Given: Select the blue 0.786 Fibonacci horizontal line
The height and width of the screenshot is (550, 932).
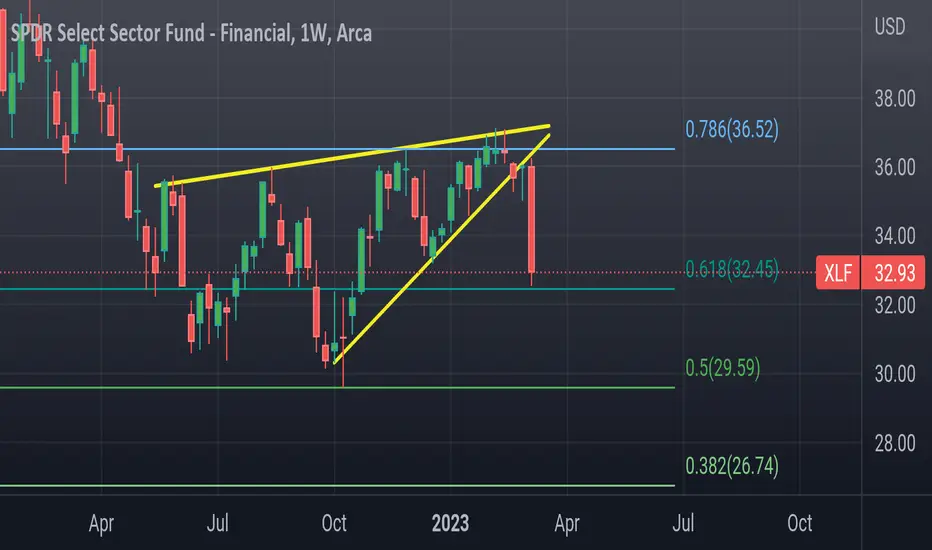Looking at the screenshot, I should click(x=337, y=149).
